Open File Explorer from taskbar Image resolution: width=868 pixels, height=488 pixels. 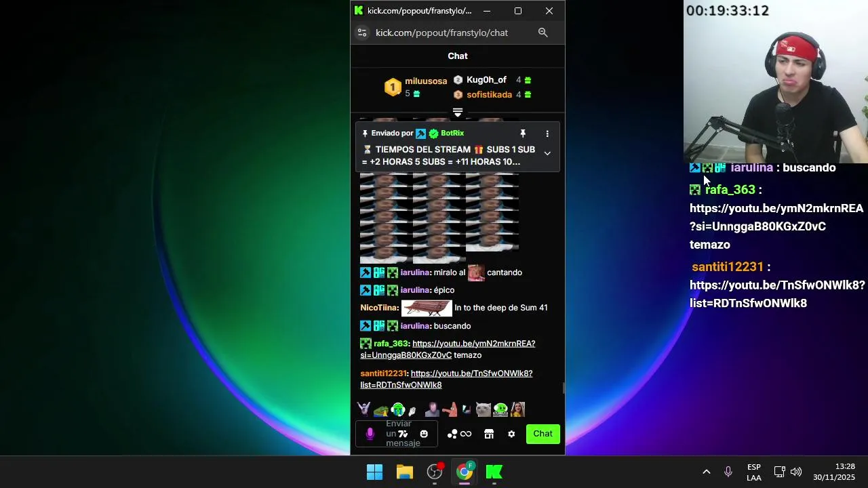tap(405, 472)
